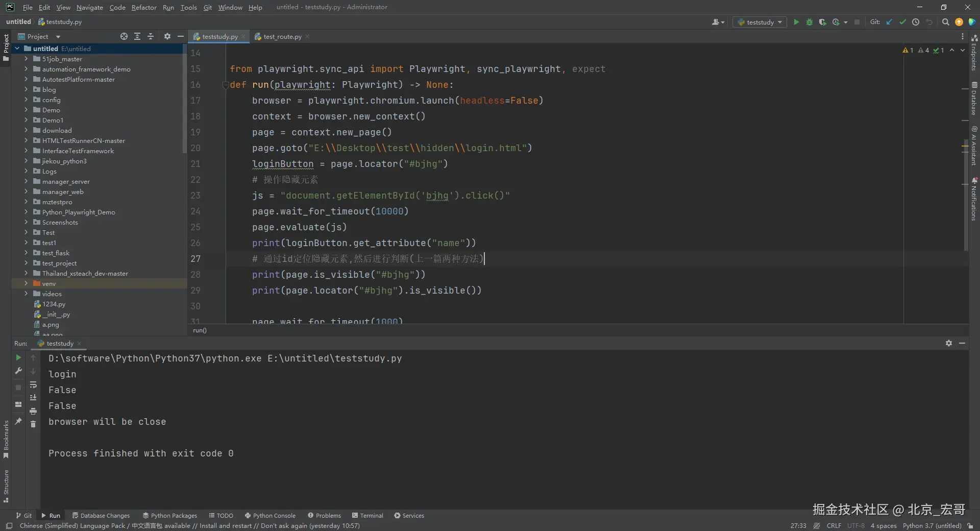Toggle scroll to end in Run console
Screen dimensions: 980x531
point(33,398)
